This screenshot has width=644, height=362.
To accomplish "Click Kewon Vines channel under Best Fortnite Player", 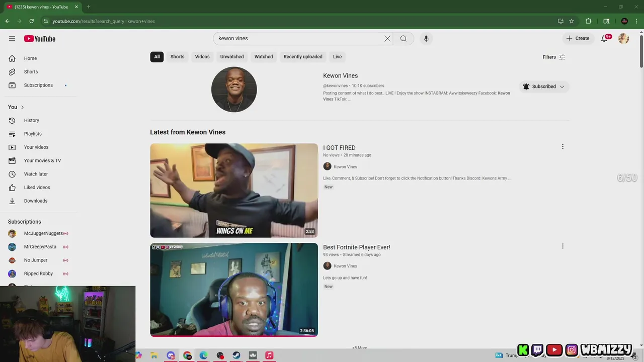I will pyautogui.click(x=345, y=266).
